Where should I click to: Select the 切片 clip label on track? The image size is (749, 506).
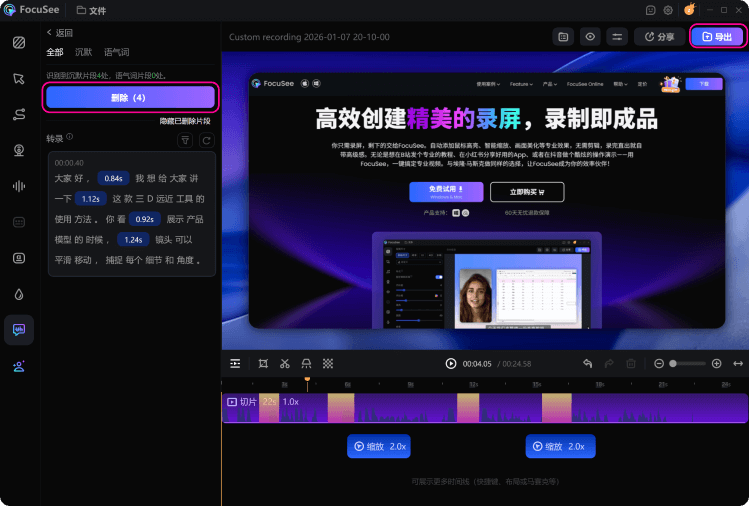pos(242,402)
